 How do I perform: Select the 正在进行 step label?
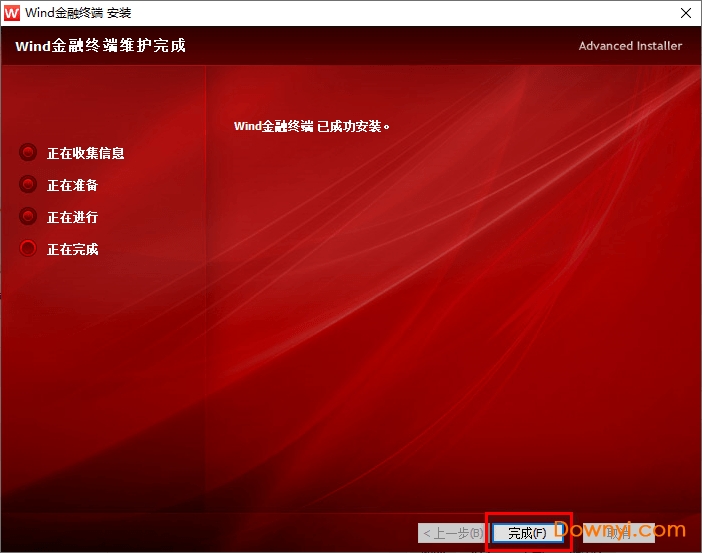pyautogui.click(x=73, y=217)
